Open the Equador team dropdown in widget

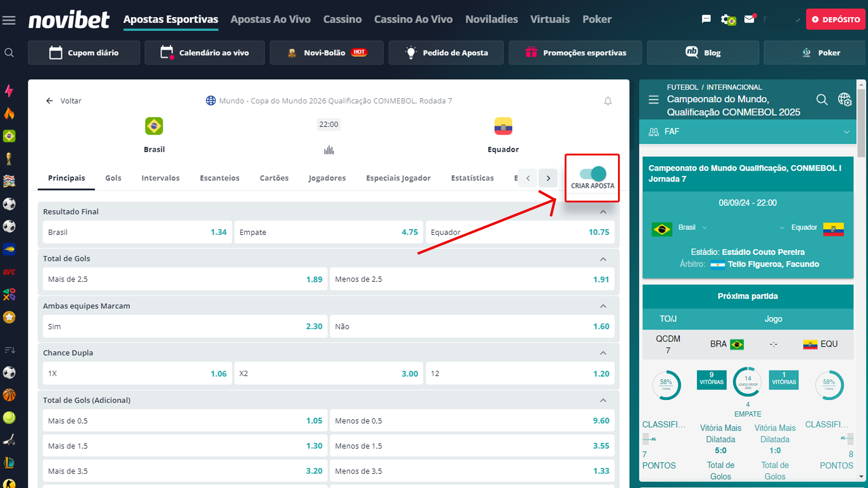coord(782,228)
